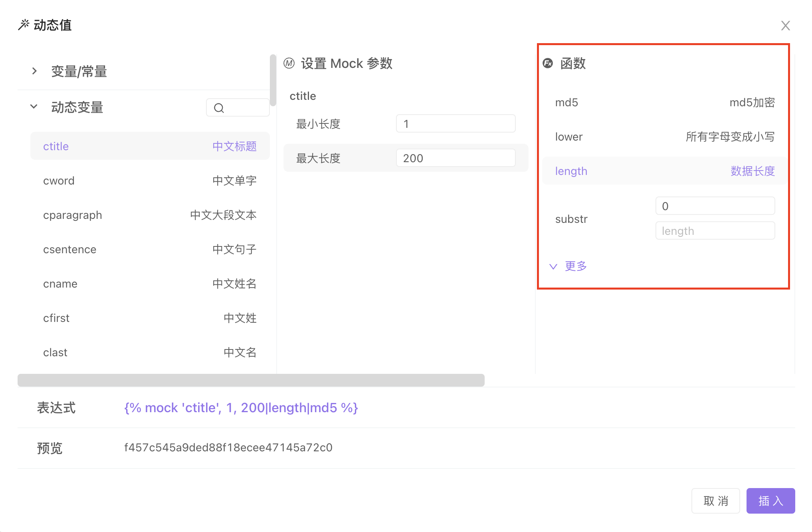Select the cword 中文单字 variable
This screenshot has height=532, width=812.
tap(150, 181)
